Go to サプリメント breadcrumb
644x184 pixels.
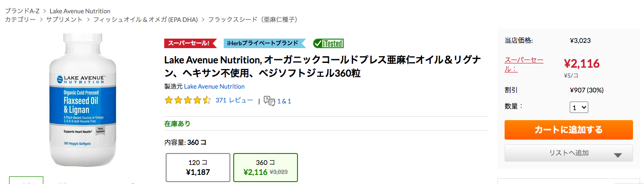pos(64,20)
